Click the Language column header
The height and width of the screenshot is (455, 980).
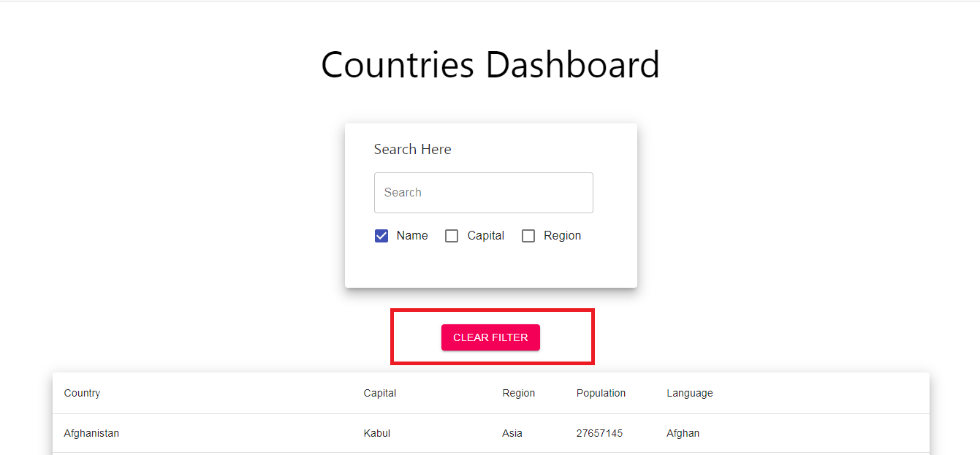pos(689,393)
